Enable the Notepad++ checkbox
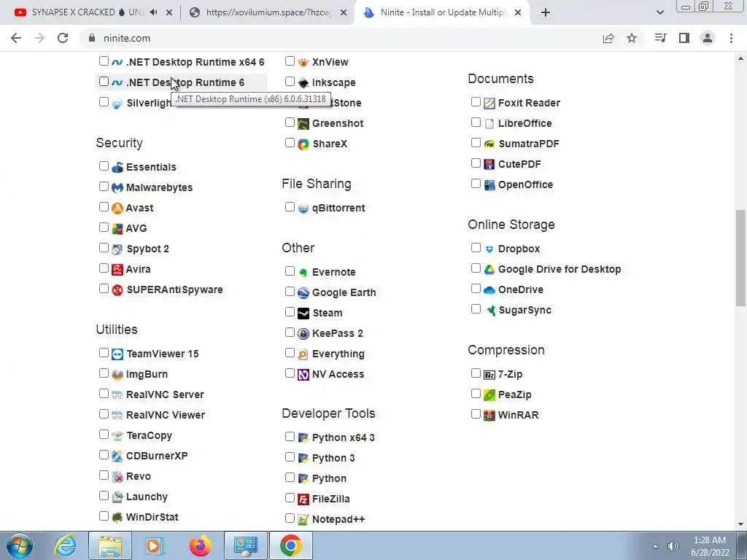747x560 pixels. pos(290,518)
